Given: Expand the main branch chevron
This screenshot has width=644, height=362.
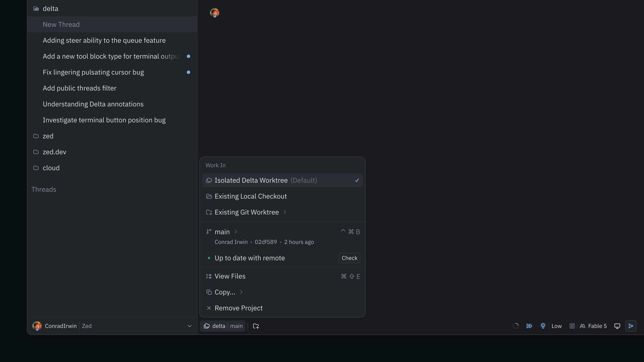Looking at the screenshot, I should pos(236,232).
